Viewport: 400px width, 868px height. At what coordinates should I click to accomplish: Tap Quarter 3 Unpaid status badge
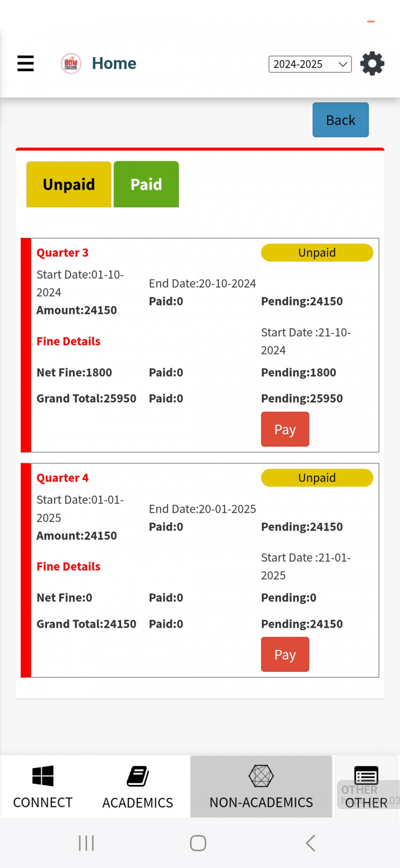click(317, 253)
